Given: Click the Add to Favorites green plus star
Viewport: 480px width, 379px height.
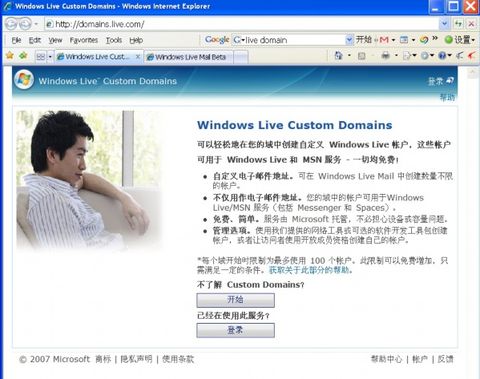Looking at the screenshot, I should pos(23,55).
